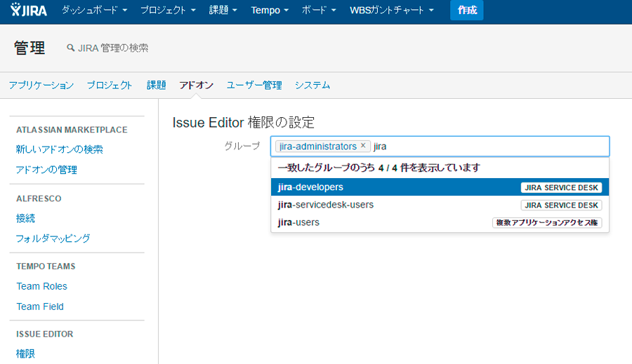This screenshot has height=364, width=632.
Task: Open フォルダマッピング link
Action: 53,238
